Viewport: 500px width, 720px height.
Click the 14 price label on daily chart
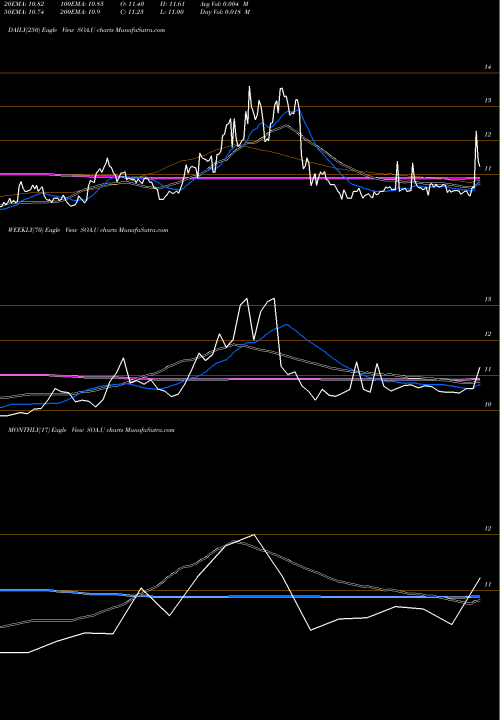[x=488, y=67]
